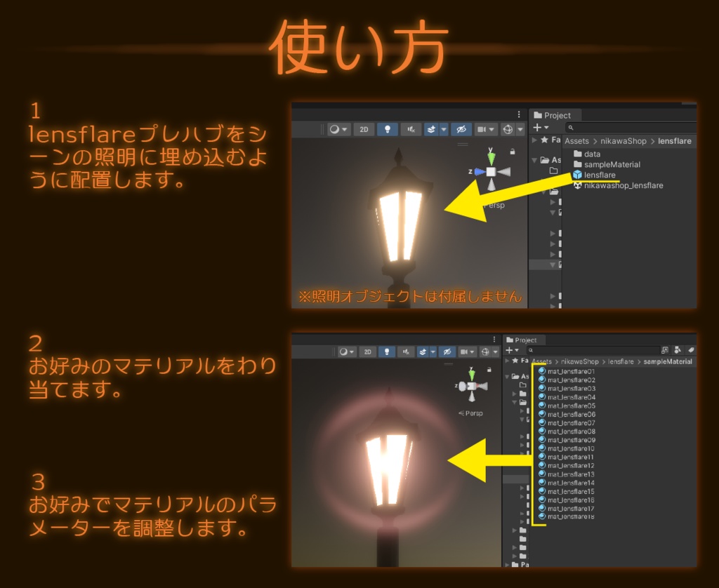The height and width of the screenshot is (588, 719).
Task: Open the shading mode dropdown
Action: point(337,129)
